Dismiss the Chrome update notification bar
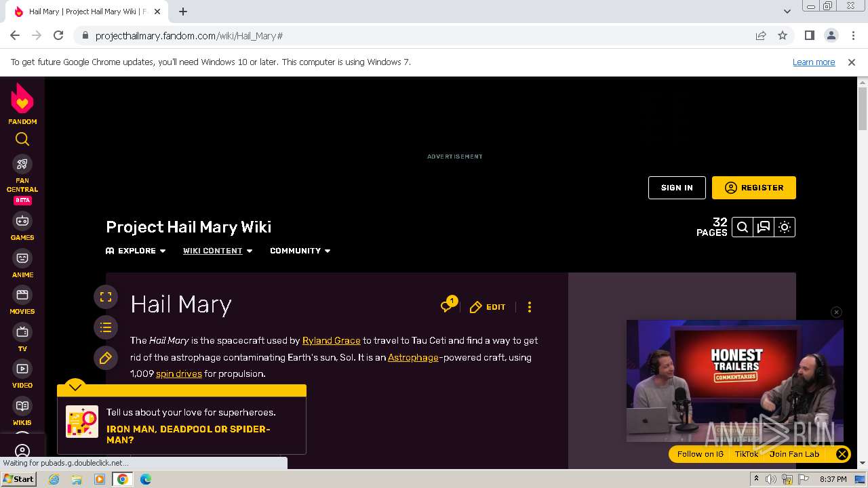 coord(852,62)
